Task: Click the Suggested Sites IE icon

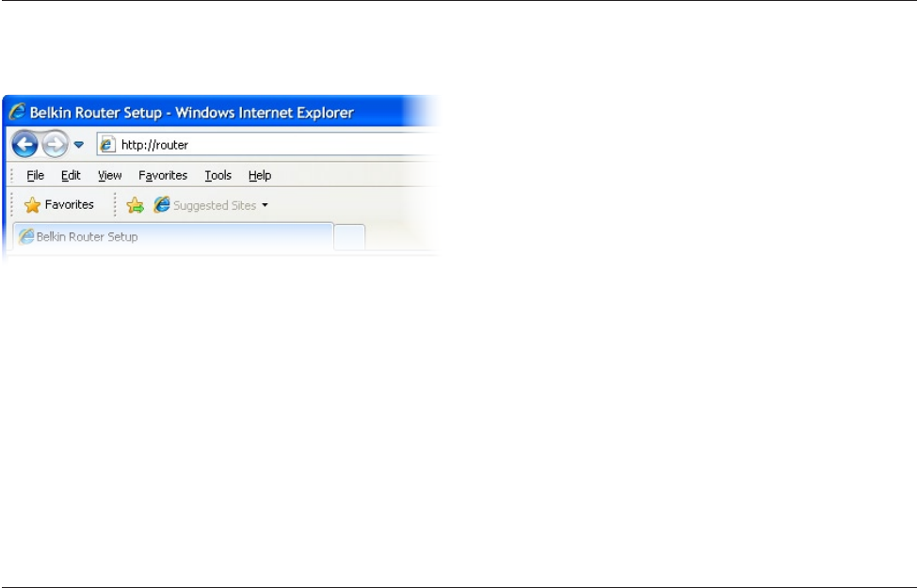Action: coord(162,204)
